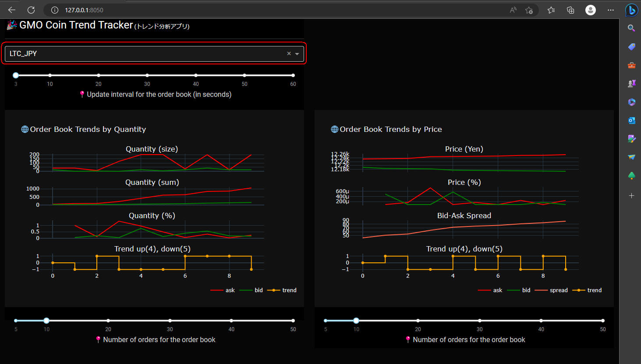The image size is (641, 364).
Task: Open sidebar games chess icon
Action: [x=631, y=83]
